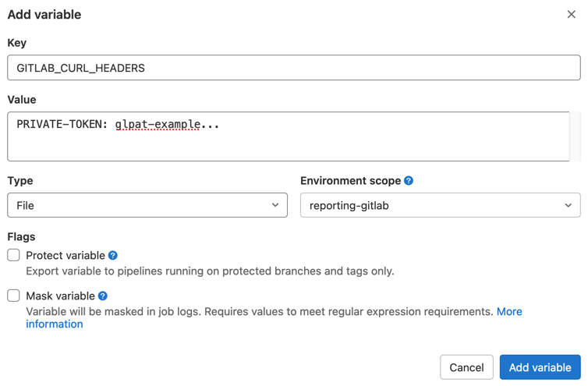Click the Mask variable label text
The image size is (588, 386).
(61, 296)
